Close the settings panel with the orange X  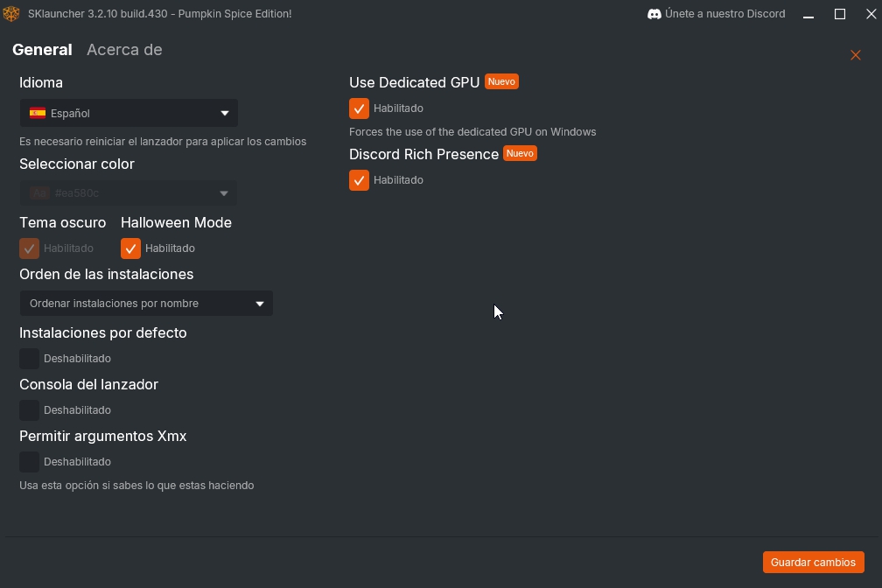click(856, 54)
